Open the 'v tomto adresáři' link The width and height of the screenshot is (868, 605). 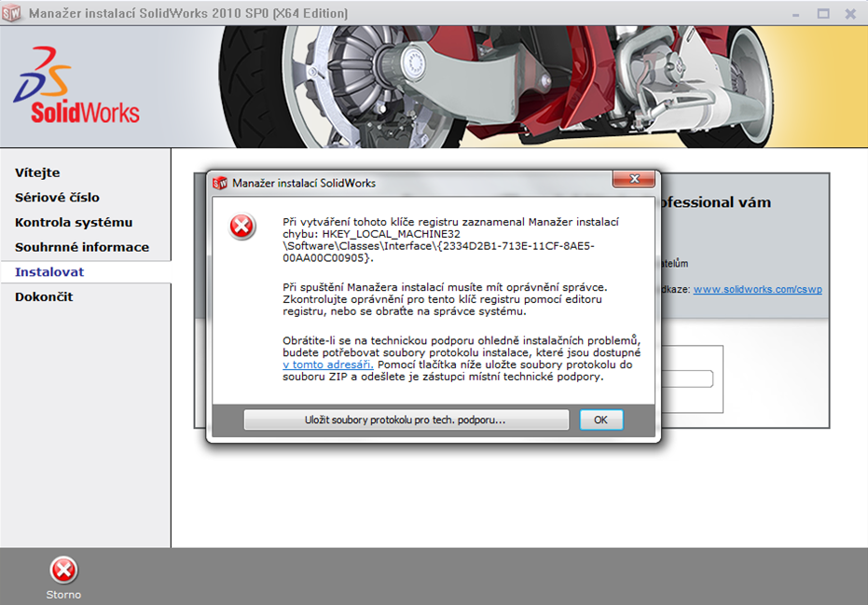pos(328,364)
